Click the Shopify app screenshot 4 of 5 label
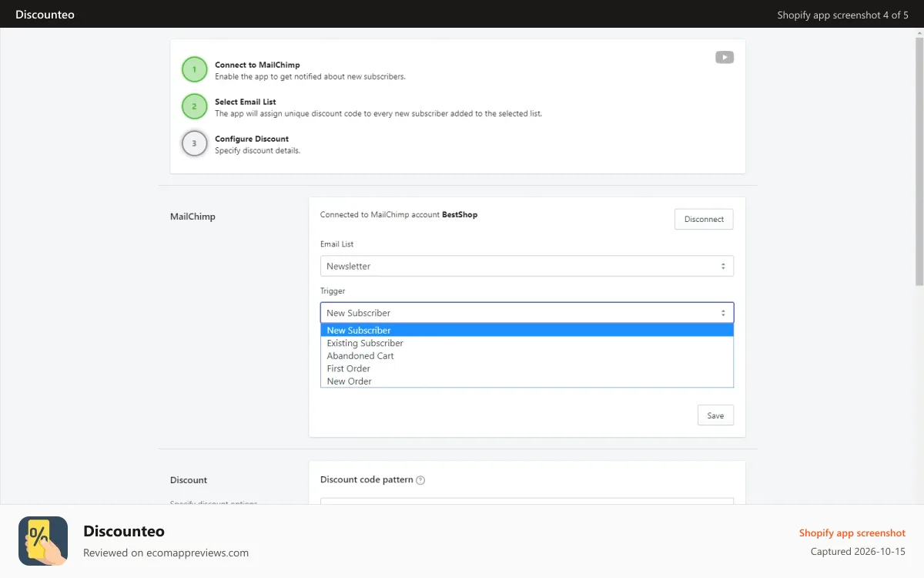924x578 pixels. pyautogui.click(x=843, y=15)
